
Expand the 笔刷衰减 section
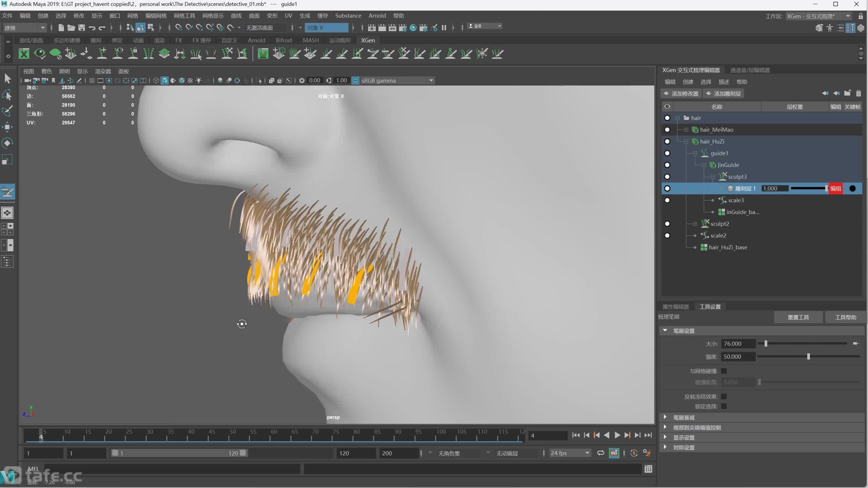pyautogui.click(x=665, y=417)
